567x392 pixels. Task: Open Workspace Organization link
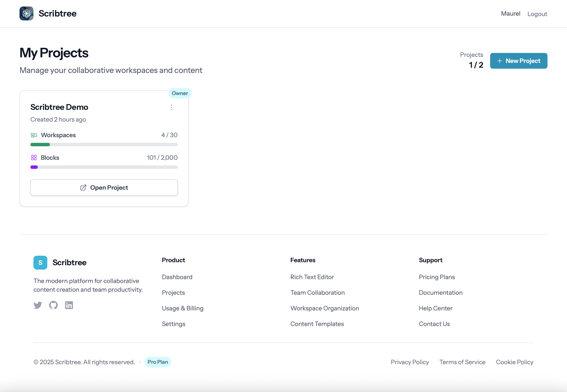click(325, 308)
